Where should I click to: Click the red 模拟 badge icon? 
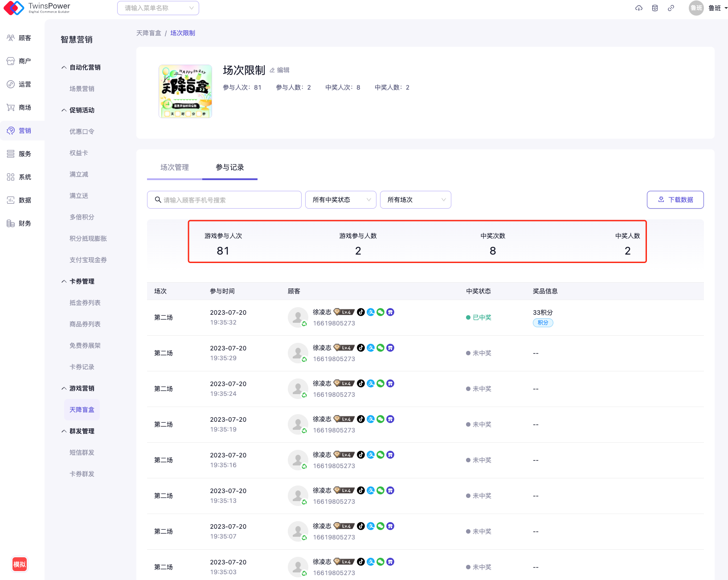point(20,564)
